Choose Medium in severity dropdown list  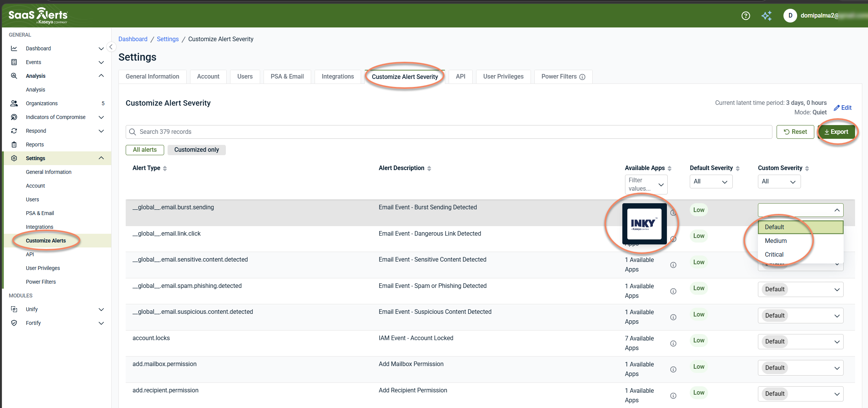coord(801,241)
